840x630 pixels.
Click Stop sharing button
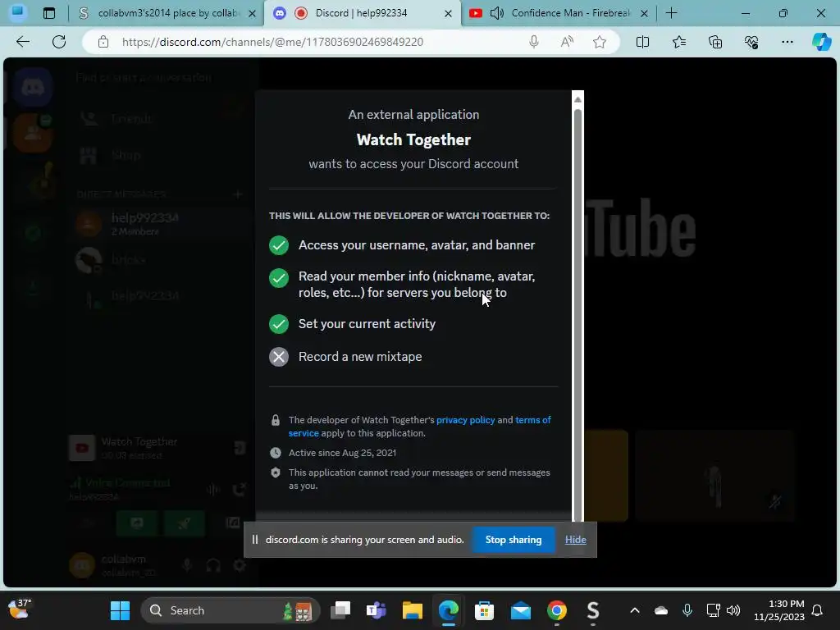coord(514,540)
